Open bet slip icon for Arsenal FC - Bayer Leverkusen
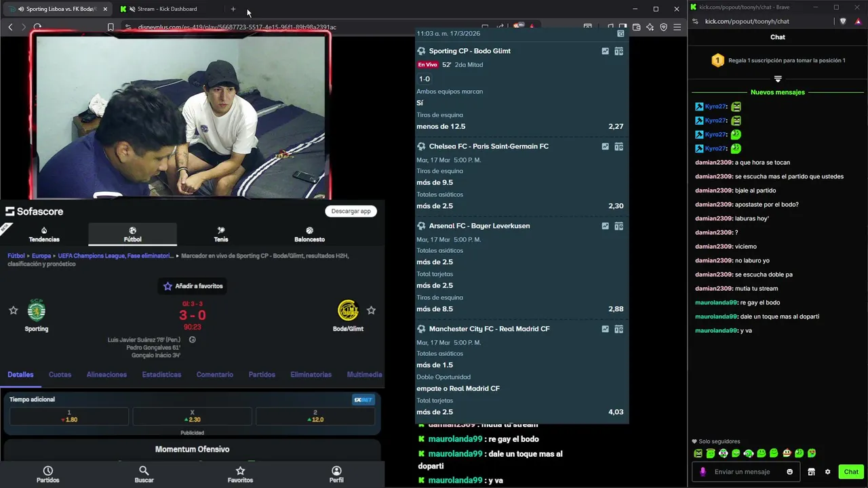Screen dimensions: 868x488 (618, 226)
